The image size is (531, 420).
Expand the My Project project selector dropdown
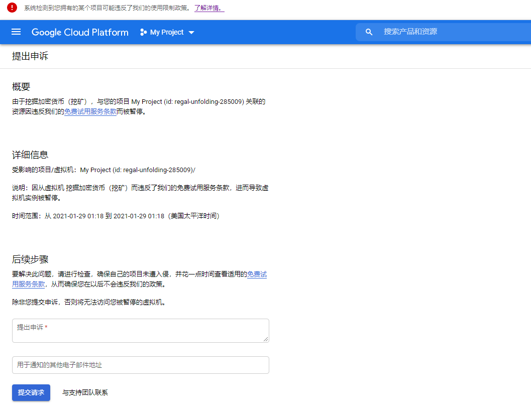[x=166, y=32]
